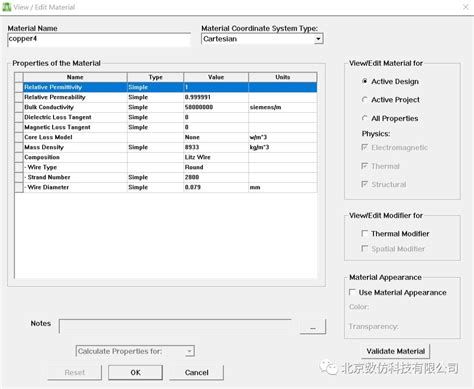Select the Relative Permeability row header

click(19, 97)
